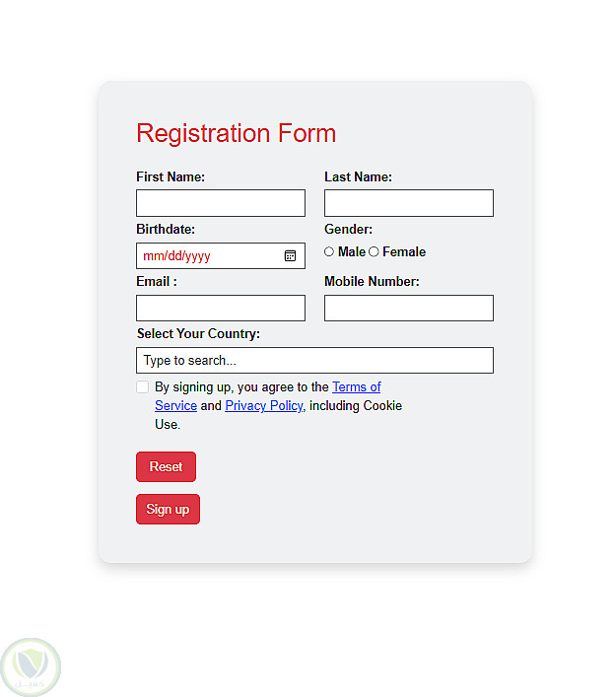Click the Male option label

pyautogui.click(x=352, y=252)
